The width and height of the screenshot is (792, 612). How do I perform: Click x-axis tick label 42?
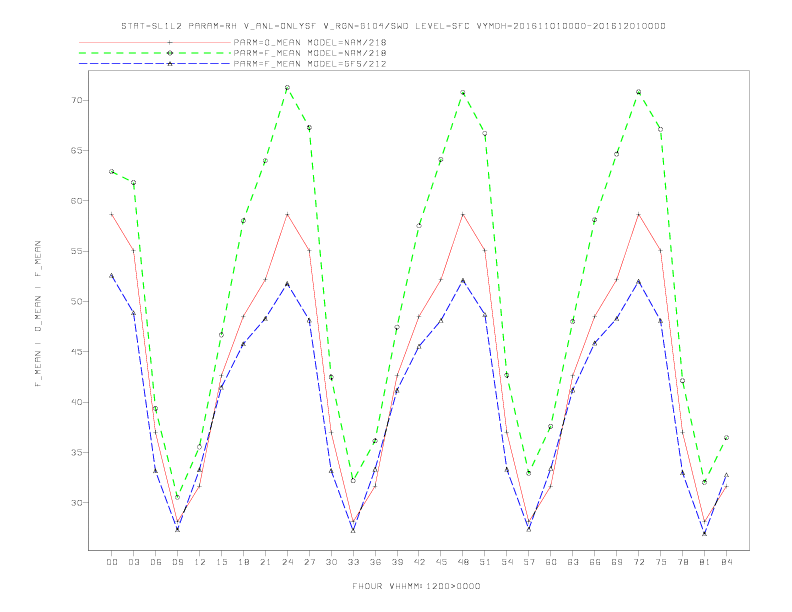coord(419,562)
